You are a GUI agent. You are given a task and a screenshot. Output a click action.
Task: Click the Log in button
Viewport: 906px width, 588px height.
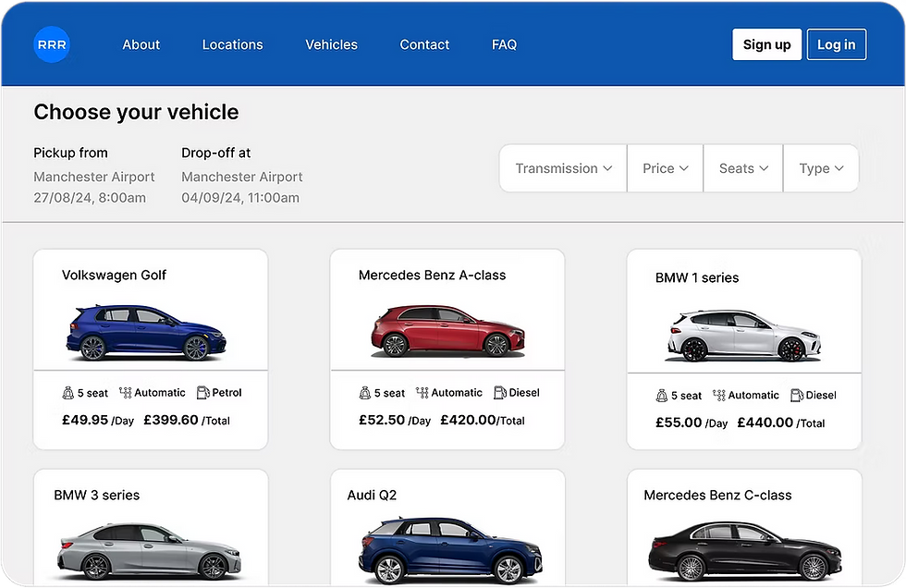pyautogui.click(x=836, y=44)
